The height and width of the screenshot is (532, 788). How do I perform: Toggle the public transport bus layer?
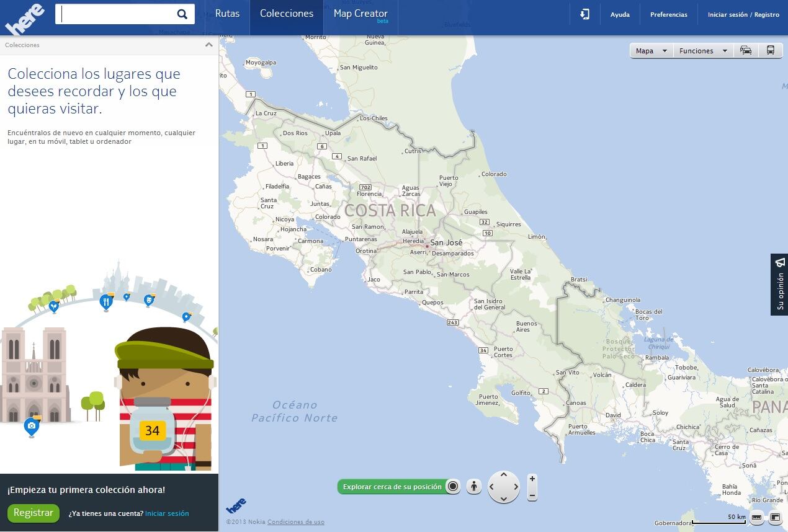[x=770, y=51]
